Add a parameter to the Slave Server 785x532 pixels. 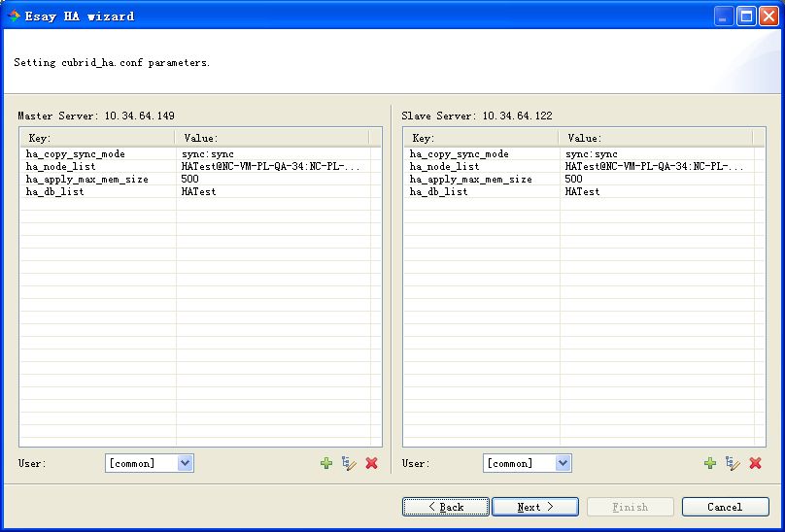[x=710, y=464]
